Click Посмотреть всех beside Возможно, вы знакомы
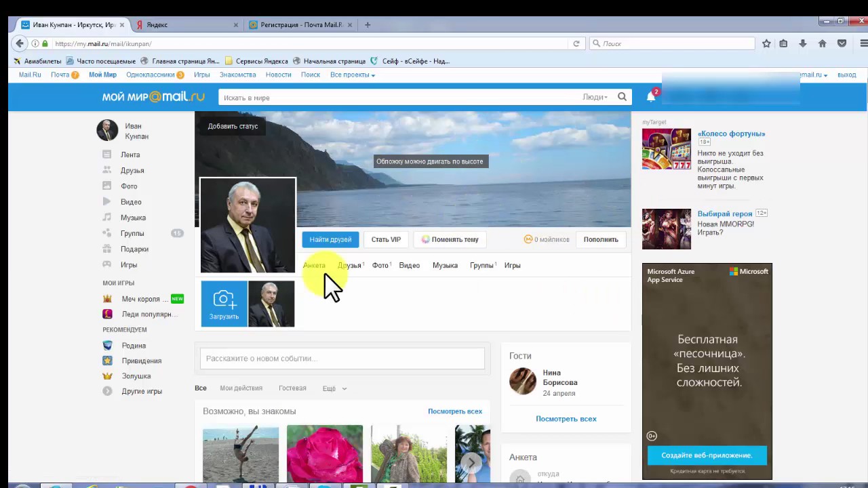Screen dimensions: 868x488 pyautogui.click(x=455, y=411)
